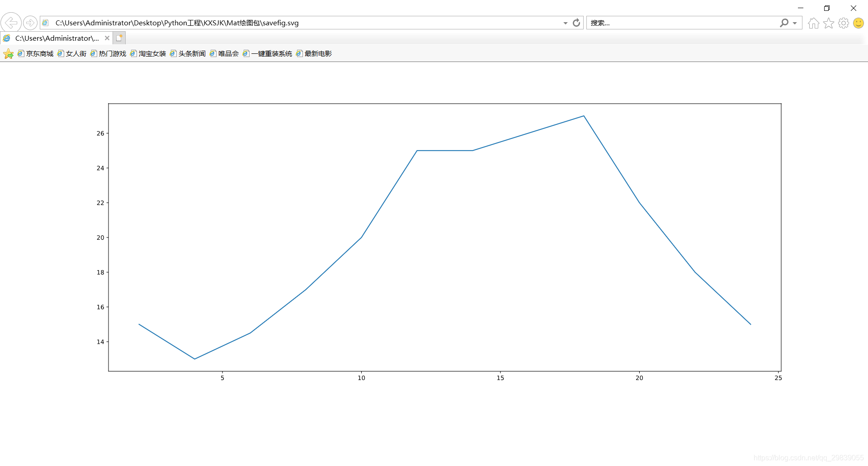Open the 唯品会 bookmark
The image size is (868, 466).
(224, 54)
